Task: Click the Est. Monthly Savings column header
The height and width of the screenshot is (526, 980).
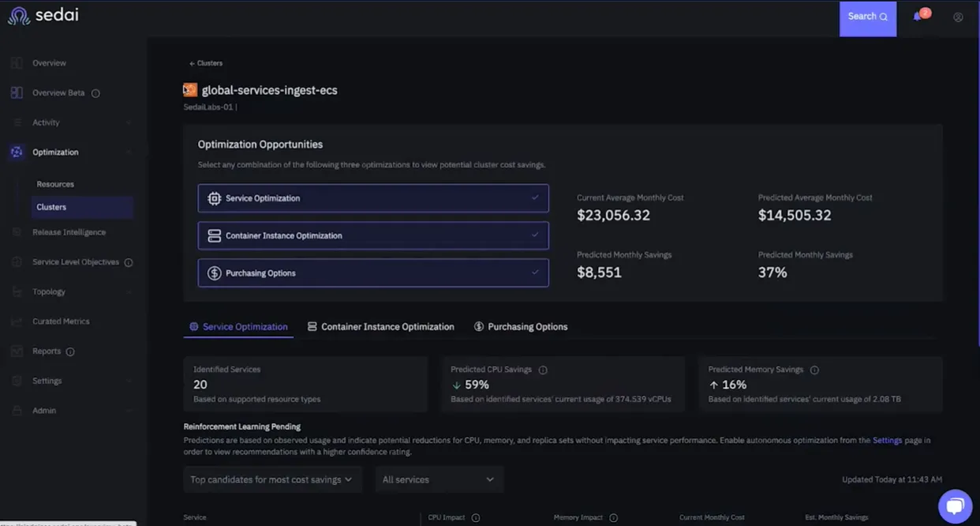Action: pos(836,517)
